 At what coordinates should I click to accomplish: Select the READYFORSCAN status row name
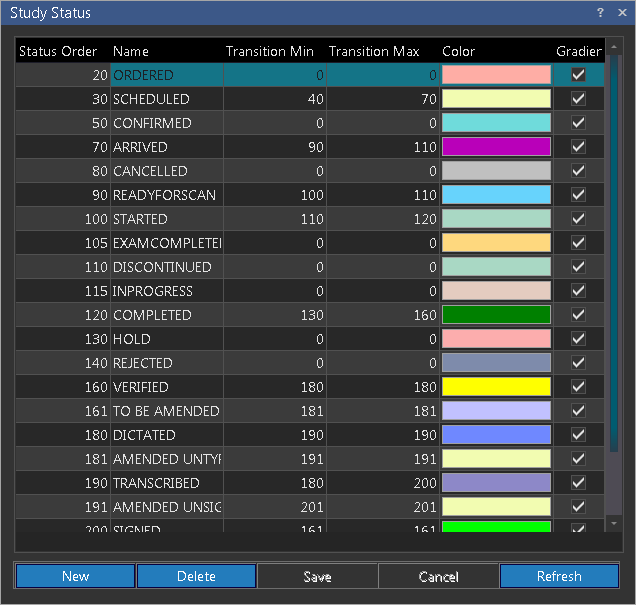[164, 195]
